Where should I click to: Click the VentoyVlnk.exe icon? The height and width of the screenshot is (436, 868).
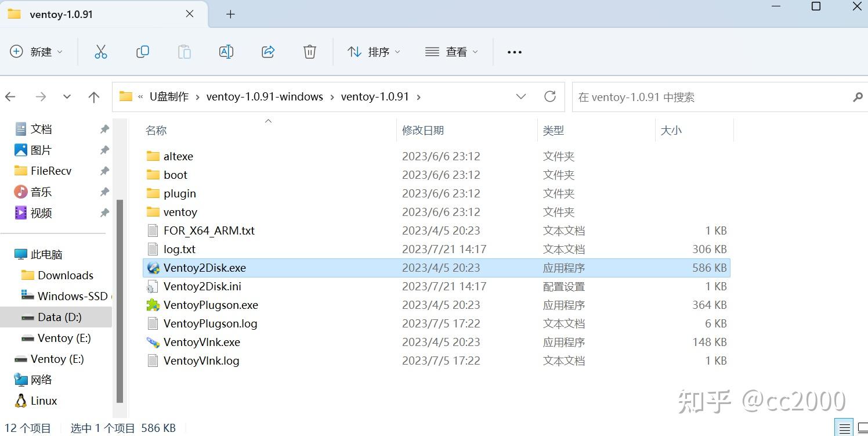[153, 342]
